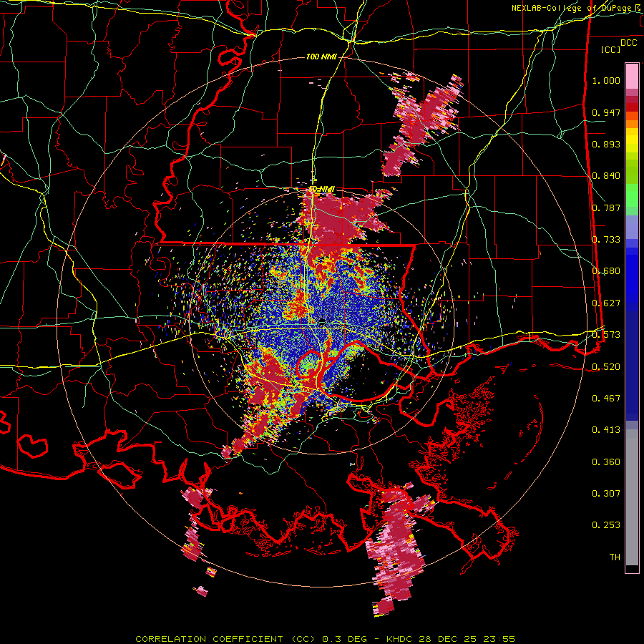Click the [CC] legend heading

[x=610, y=49]
